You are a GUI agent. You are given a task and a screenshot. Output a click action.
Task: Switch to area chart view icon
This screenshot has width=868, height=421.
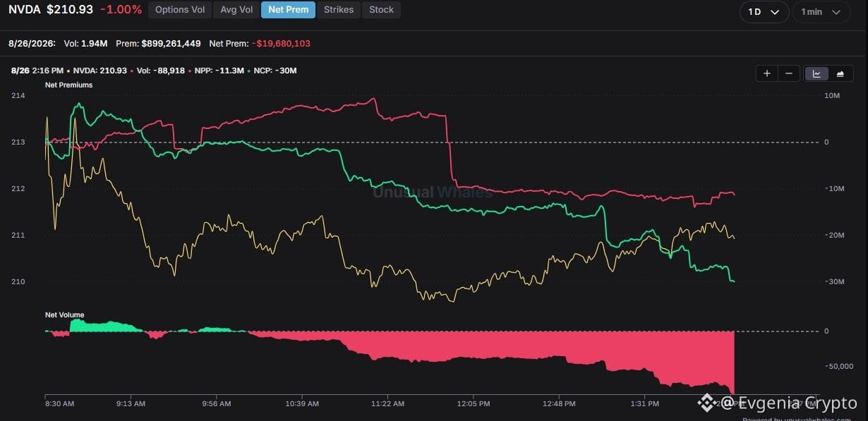pos(840,73)
